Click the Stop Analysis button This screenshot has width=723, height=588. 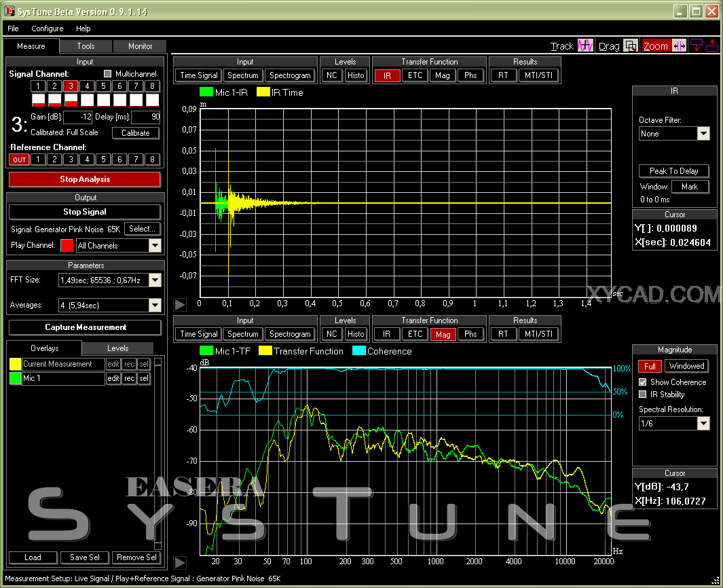click(x=85, y=179)
